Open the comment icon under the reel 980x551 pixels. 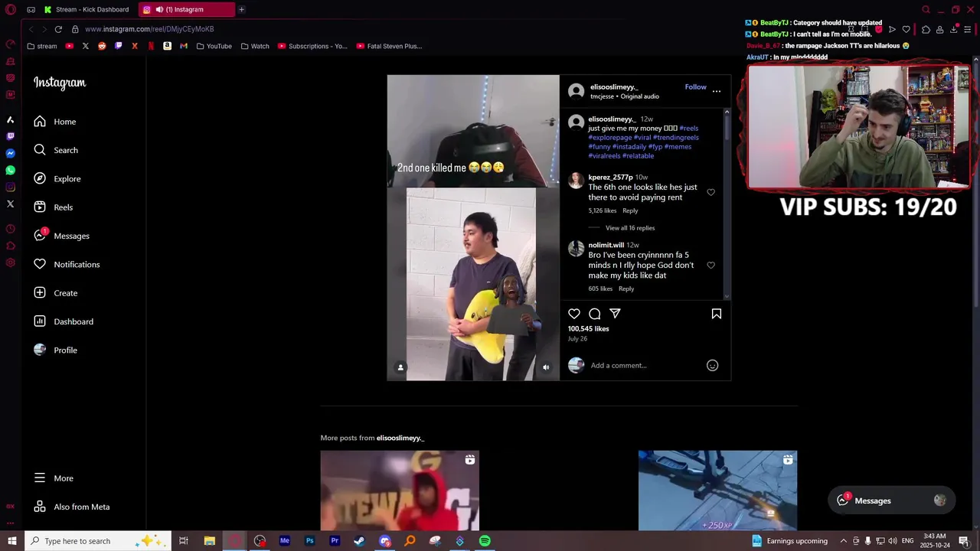tap(595, 314)
